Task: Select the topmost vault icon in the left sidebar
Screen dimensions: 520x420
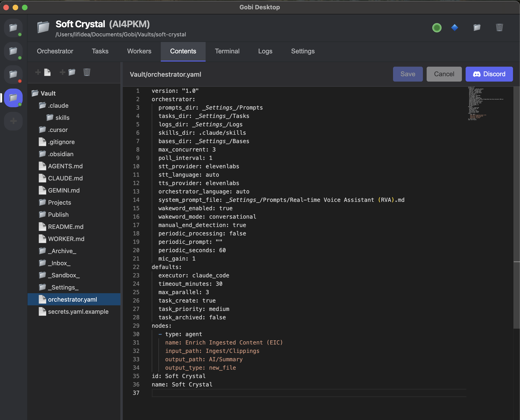Action: (x=13, y=28)
